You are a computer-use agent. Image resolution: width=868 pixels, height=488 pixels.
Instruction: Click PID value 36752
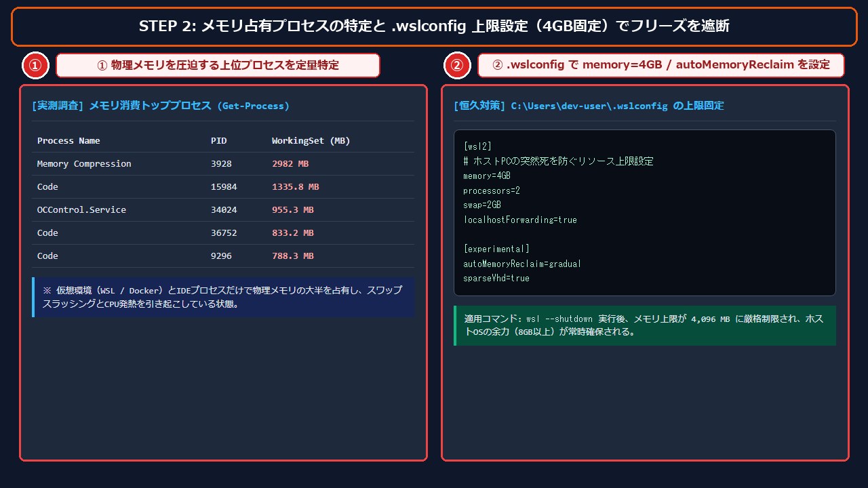pos(224,233)
